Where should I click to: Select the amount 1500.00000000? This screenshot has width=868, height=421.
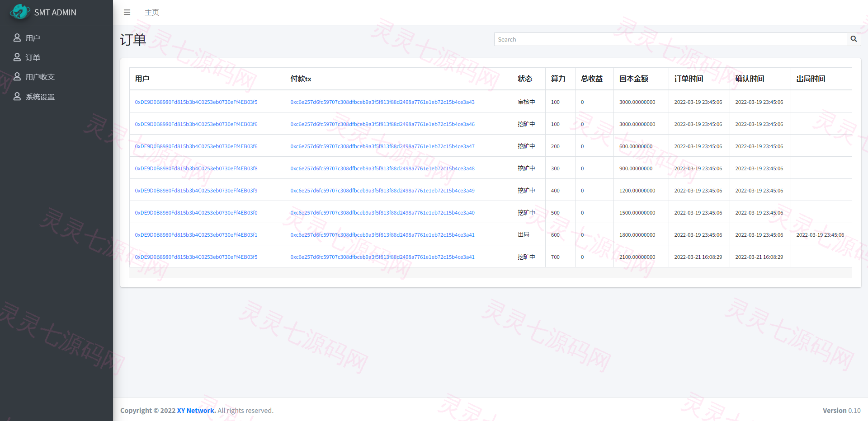click(637, 213)
